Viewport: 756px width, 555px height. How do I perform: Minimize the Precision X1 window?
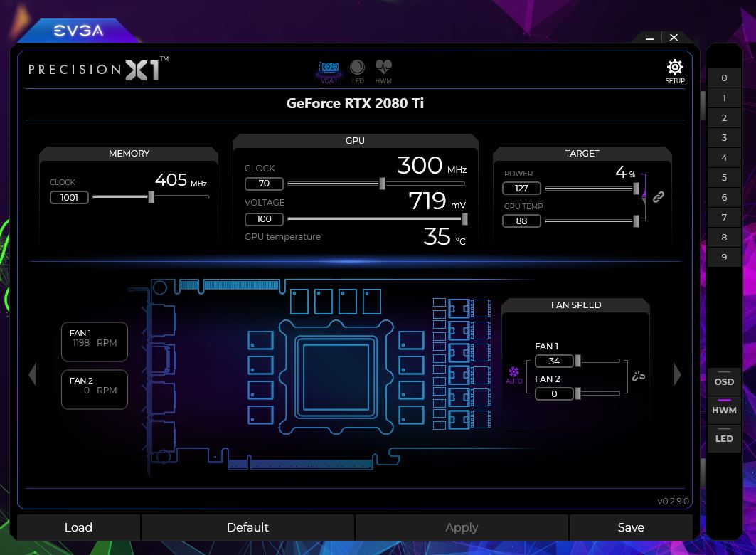coord(650,38)
